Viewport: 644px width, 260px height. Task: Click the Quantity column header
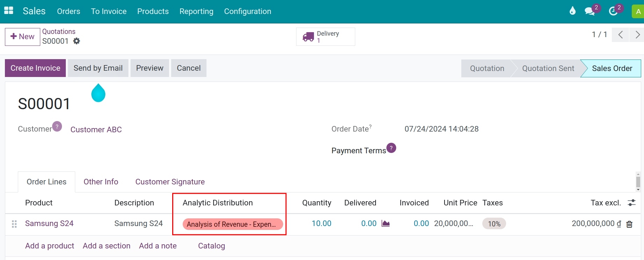317,203
